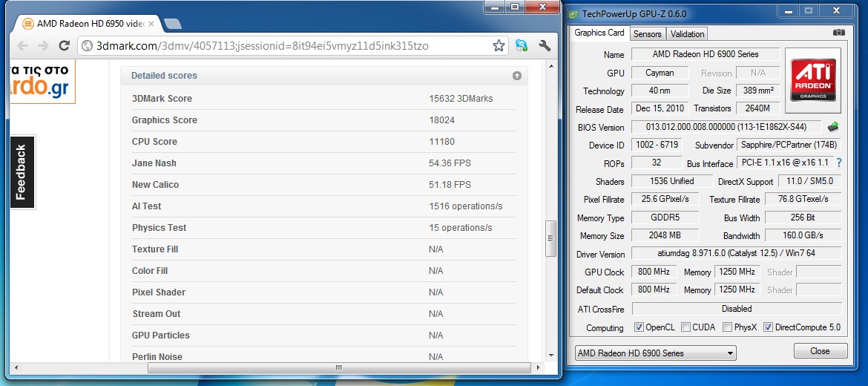868x386 pixels.
Task: Click the BIOS Version field value
Action: click(x=726, y=127)
